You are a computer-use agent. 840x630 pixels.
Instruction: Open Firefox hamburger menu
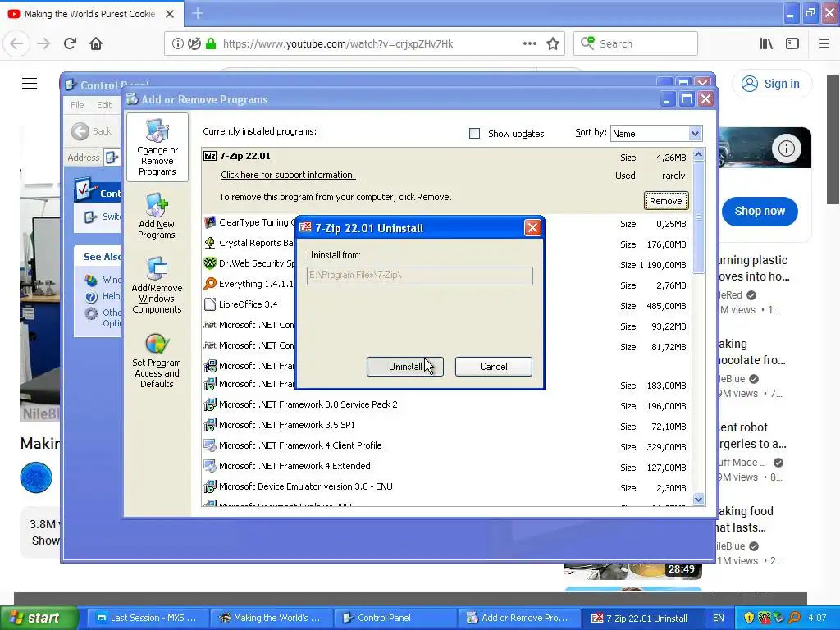[x=824, y=44]
